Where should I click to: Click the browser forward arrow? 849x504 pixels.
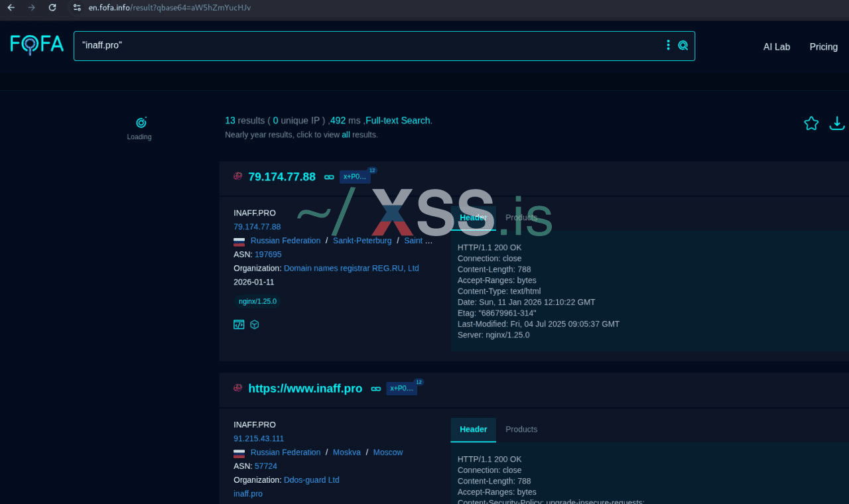point(31,7)
